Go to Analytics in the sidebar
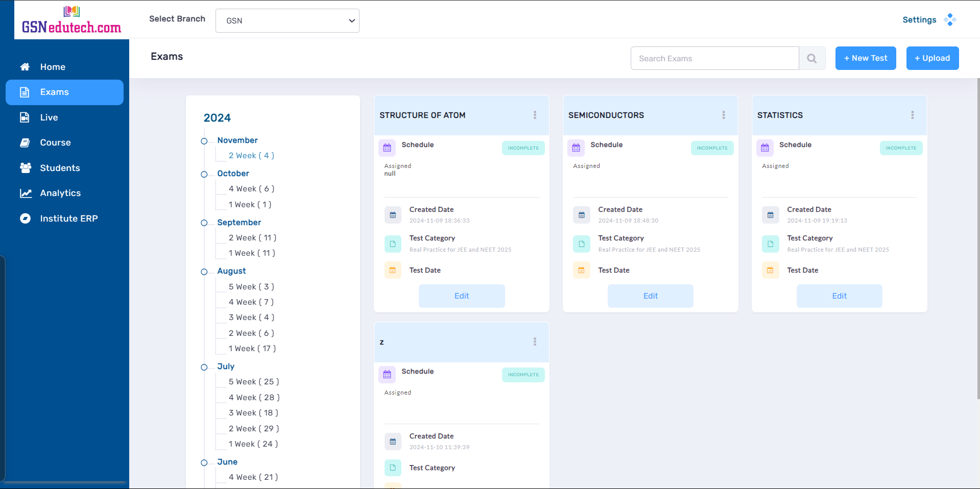The width and height of the screenshot is (980, 489). (x=60, y=193)
